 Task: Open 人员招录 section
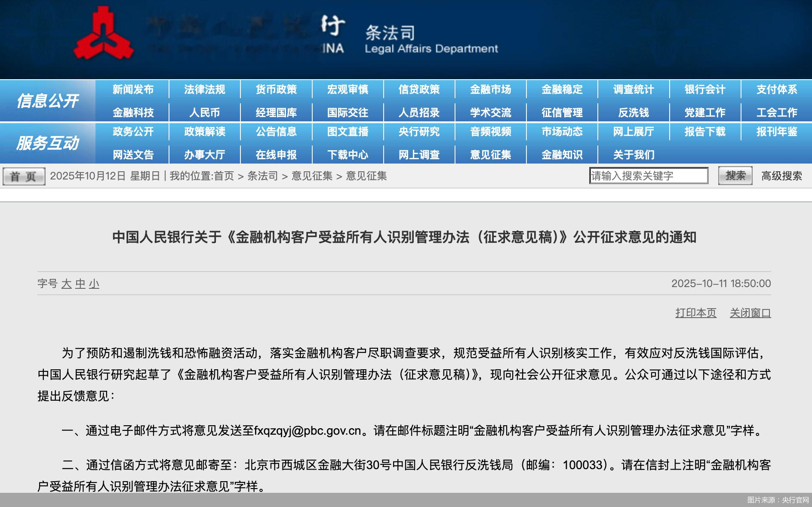(419, 113)
